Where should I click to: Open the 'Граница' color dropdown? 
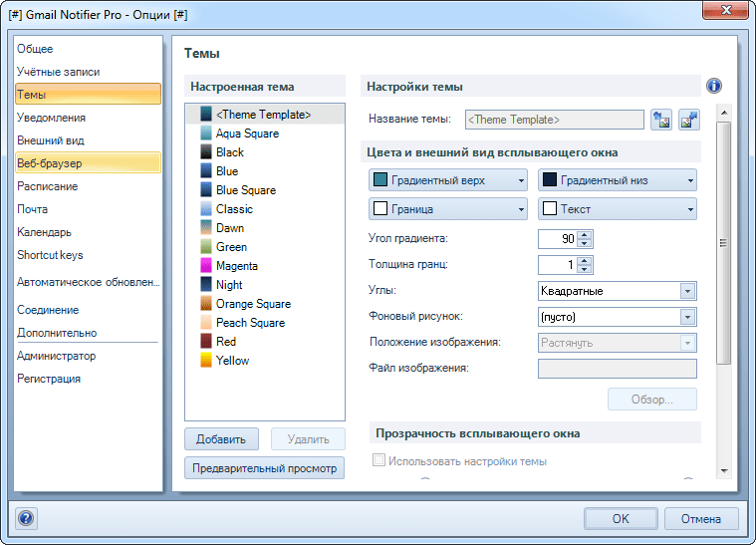pos(448,209)
